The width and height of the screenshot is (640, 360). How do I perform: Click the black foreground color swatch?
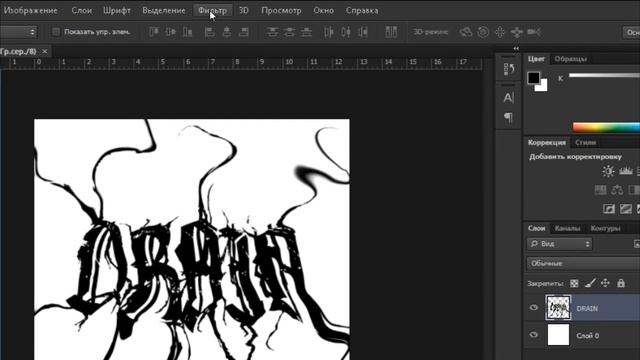coord(533,78)
